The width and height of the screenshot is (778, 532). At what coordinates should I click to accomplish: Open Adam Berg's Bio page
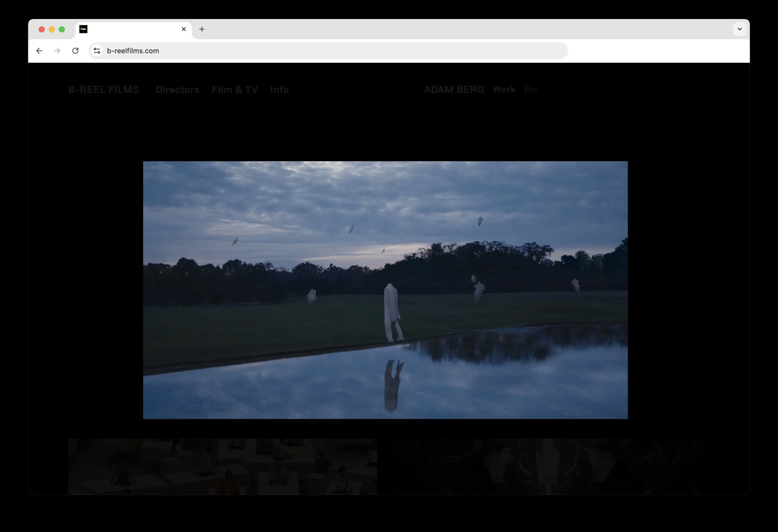[531, 89]
